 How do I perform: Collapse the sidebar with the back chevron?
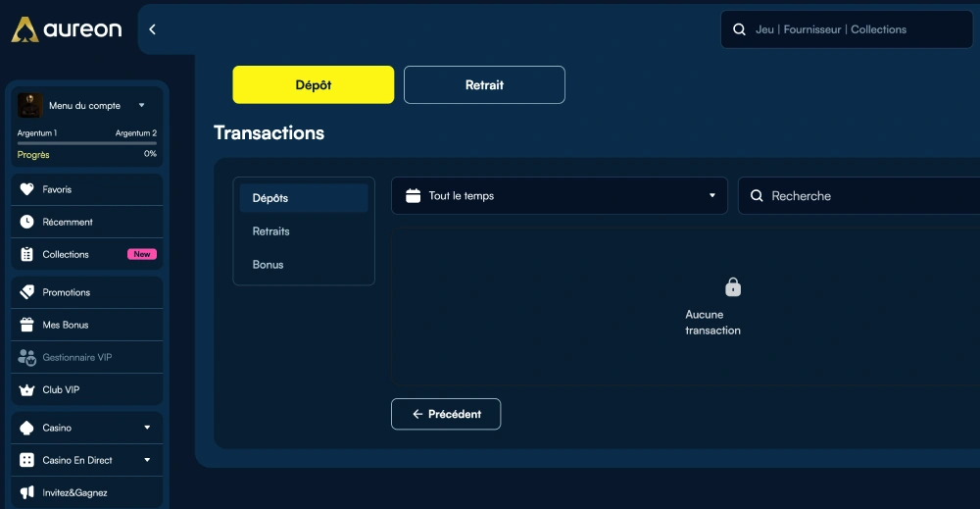[152, 29]
